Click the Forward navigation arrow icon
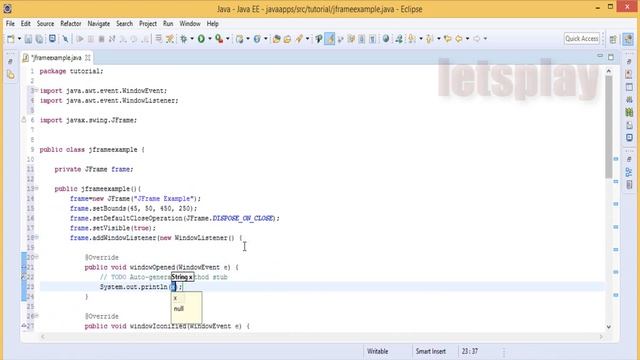The width and height of the screenshot is (640, 360). coord(476,39)
